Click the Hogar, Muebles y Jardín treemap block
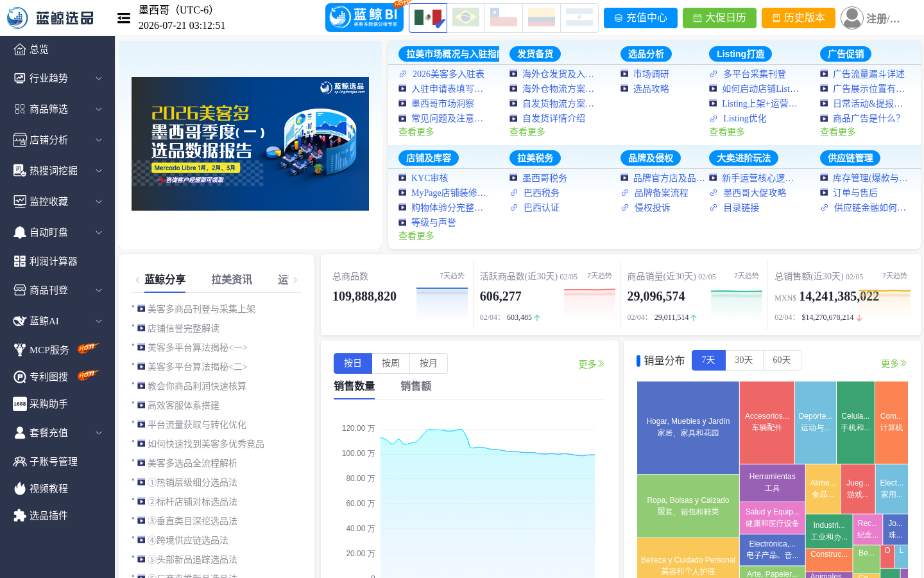 [x=688, y=428]
